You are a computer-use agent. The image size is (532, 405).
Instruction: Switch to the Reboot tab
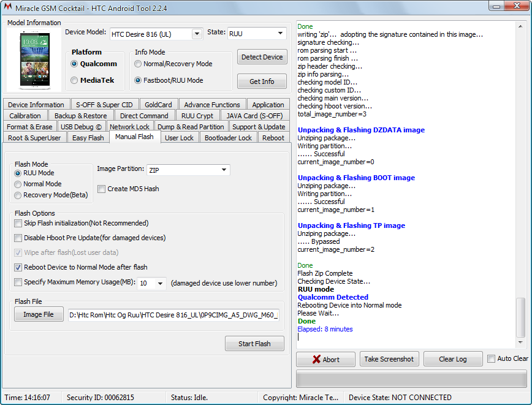click(x=273, y=138)
